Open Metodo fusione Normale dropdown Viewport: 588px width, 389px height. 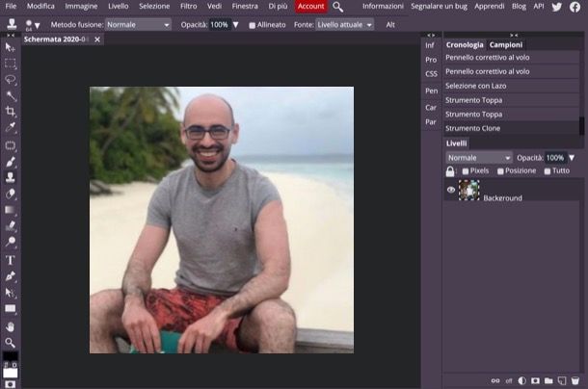click(x=138, y=25)
